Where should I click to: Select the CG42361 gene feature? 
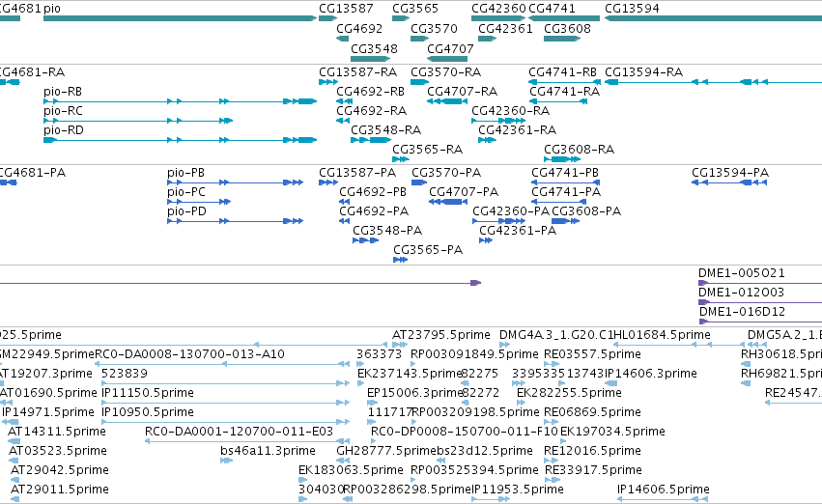(487, 39)
